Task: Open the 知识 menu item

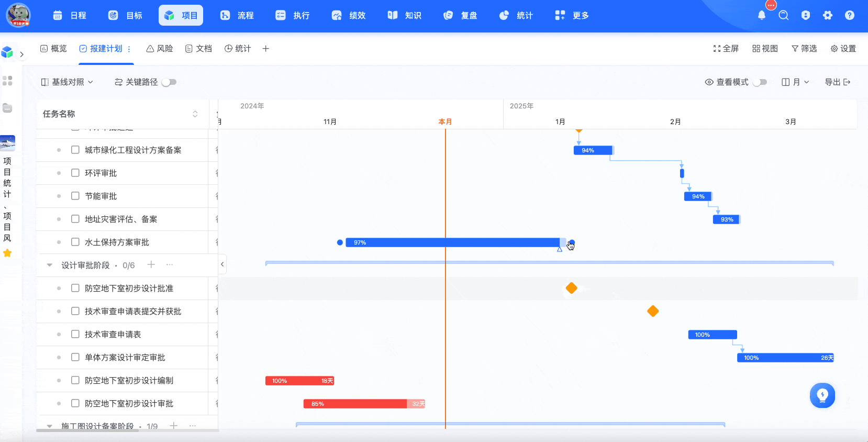Action: [x=404, y=16]
